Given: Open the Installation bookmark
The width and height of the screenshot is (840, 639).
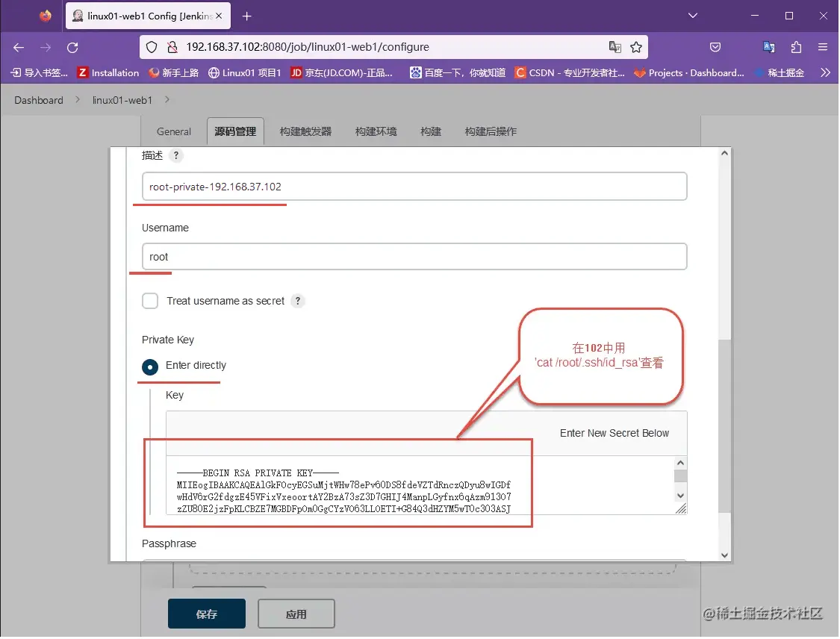Looking at the screenshot, I should [108, 73].
